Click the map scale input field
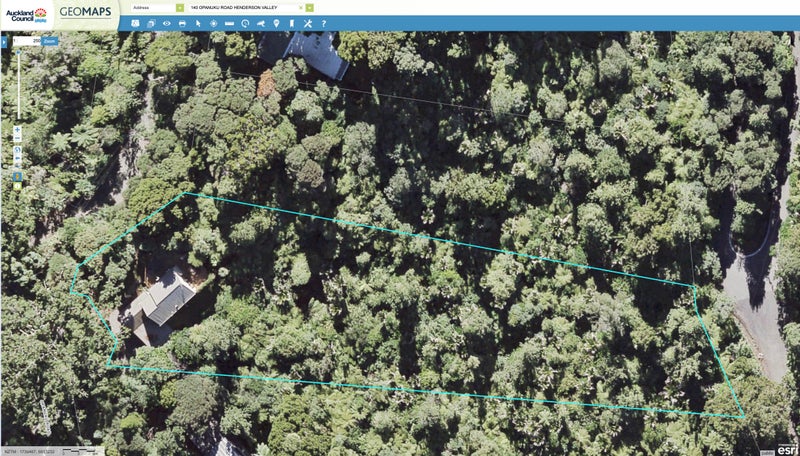 [x=27, y=41]
